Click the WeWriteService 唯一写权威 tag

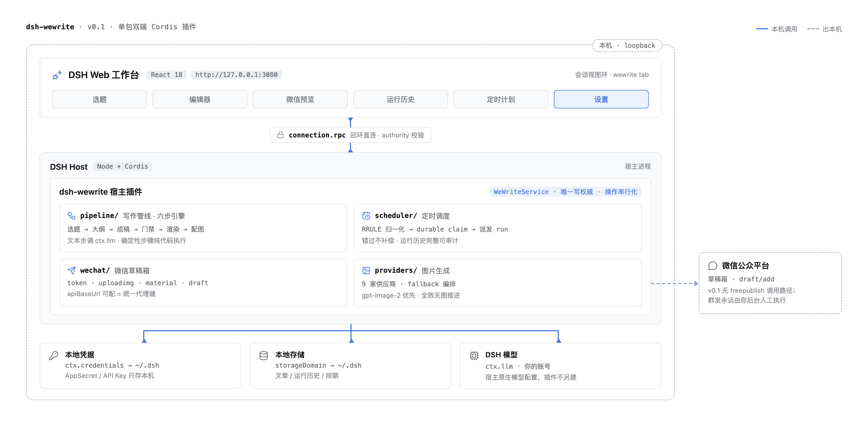565,192
